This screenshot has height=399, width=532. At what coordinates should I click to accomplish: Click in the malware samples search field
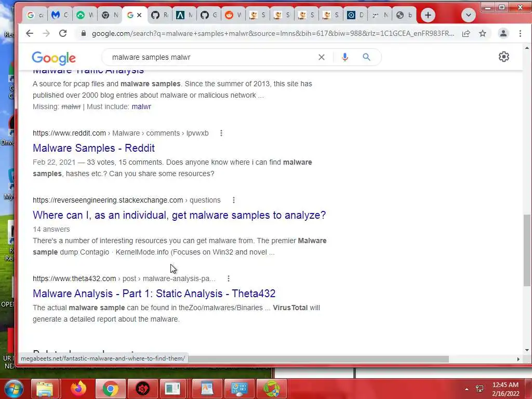point(210,57)
